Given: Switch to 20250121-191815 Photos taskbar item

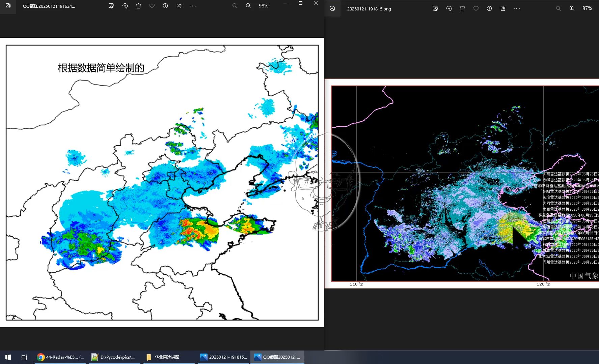Looking at the screenshot, I should [x=224, y=357].
